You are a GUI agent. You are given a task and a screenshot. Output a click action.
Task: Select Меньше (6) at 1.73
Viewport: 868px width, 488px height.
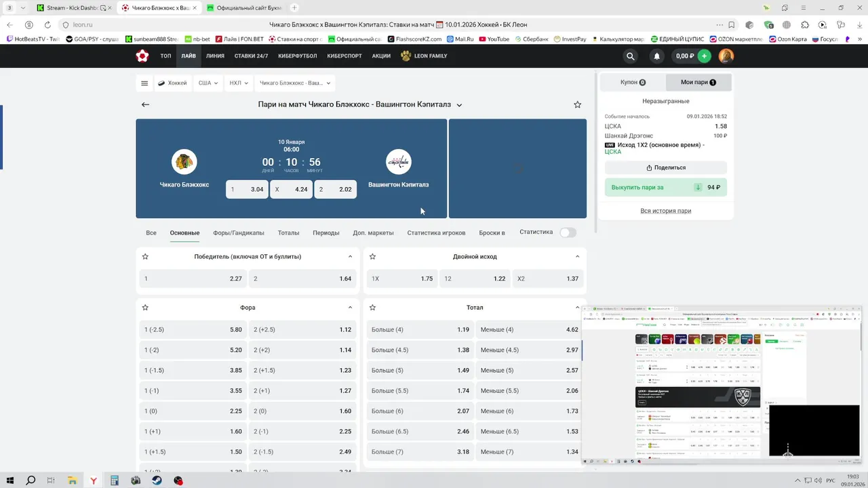pos(529,411)
